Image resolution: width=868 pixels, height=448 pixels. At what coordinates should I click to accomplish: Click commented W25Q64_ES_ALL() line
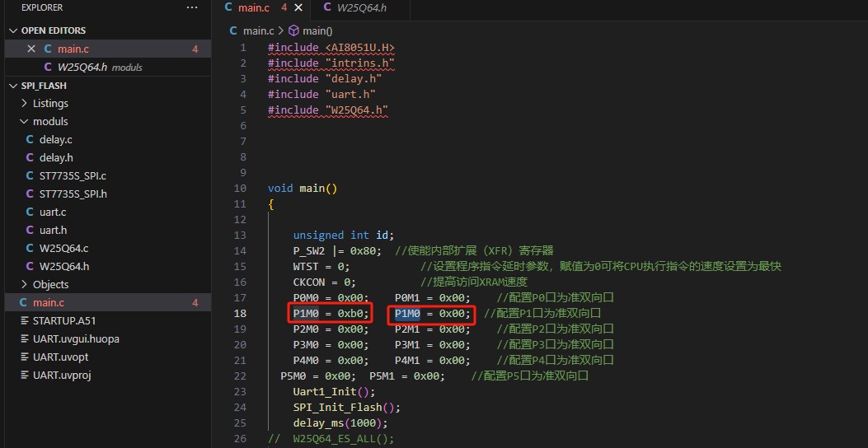331,439
